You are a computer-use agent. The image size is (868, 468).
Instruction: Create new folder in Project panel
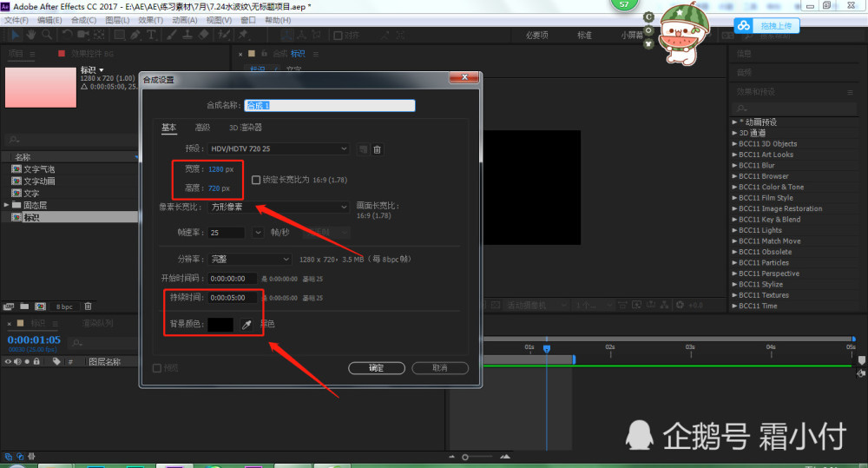(x=24, y=306)
